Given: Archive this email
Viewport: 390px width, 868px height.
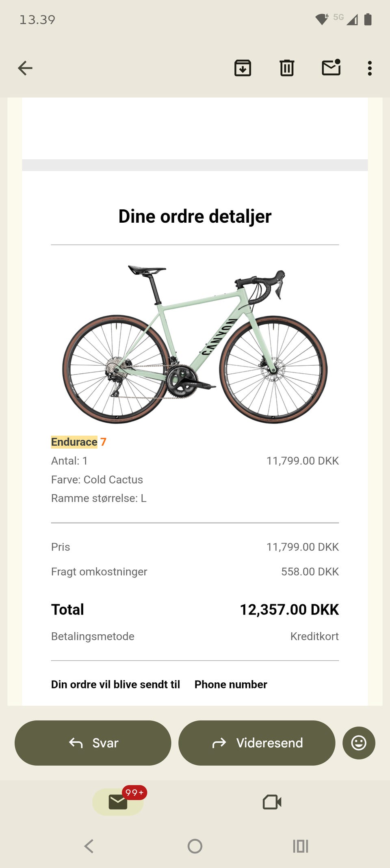Looking at the screenshot, I should click(x=243, y=68).
